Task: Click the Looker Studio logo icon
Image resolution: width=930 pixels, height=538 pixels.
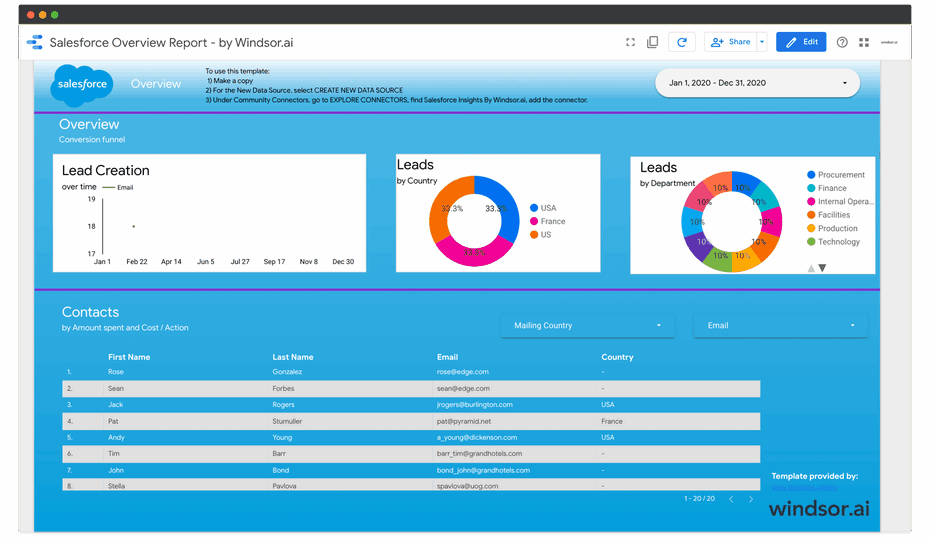Action: pyautogui.click(x=35, y=42)
